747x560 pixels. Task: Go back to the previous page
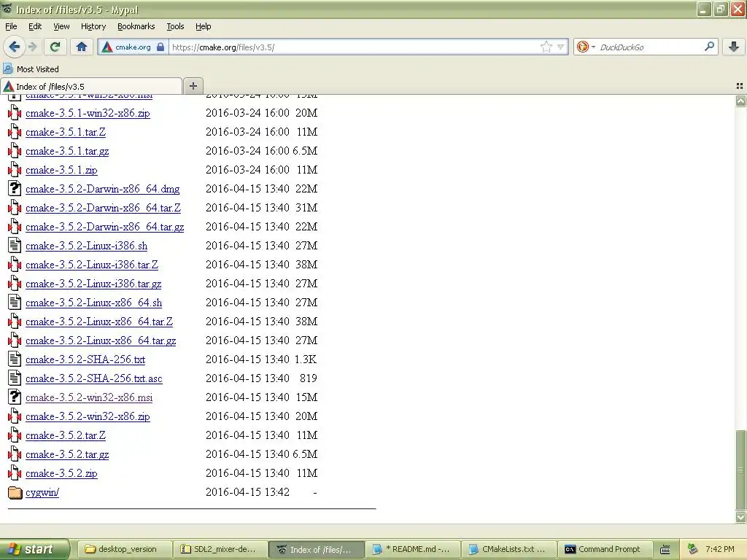pos(14,47)
